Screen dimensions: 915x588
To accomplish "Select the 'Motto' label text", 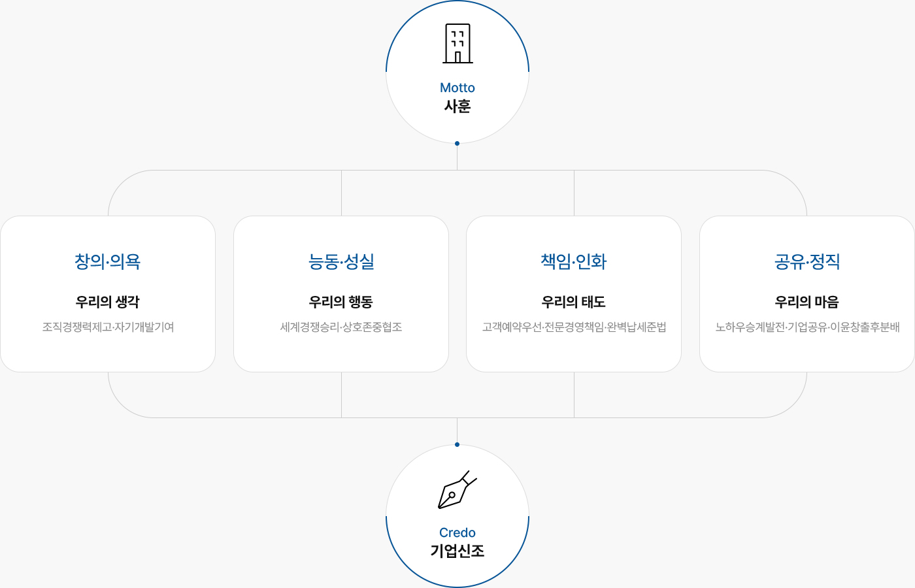I will tap(457, 88).
